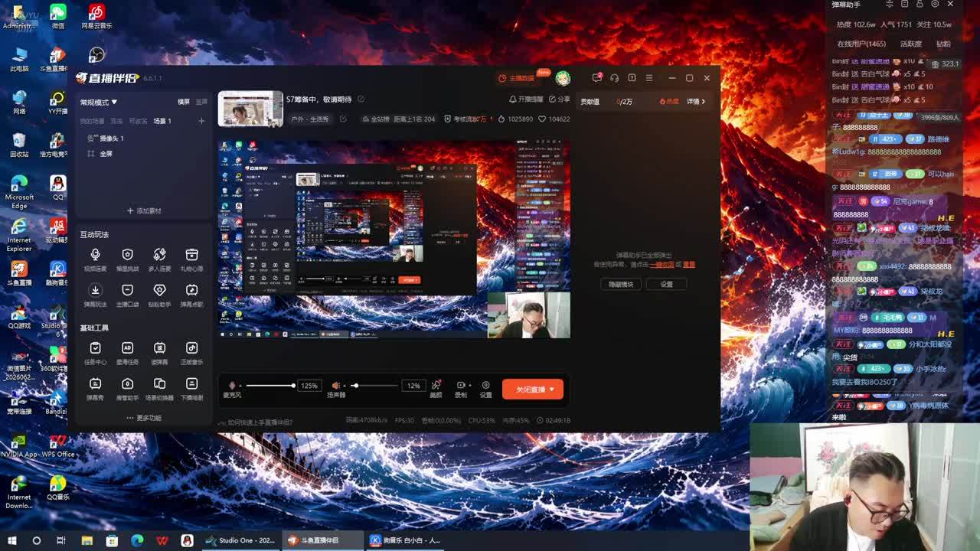Open the 多人连麦 feature
This screenshot has height=551, width=980.
pos(159,259)
